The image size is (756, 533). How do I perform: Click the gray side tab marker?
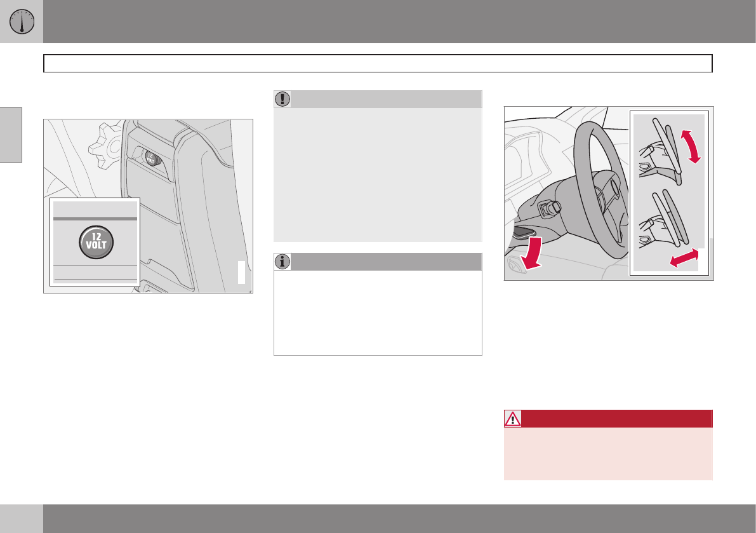click(11, 135)
